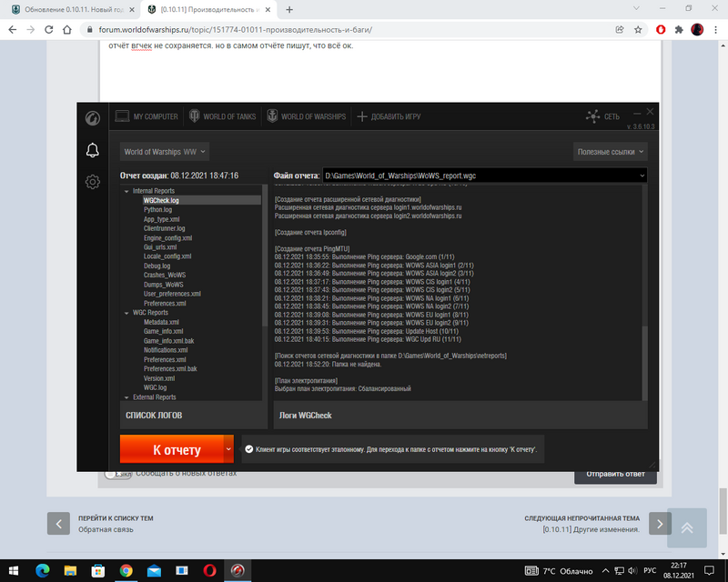This screenshot has height=582, width=728.
Task: Select Clientrunner.log in the log list
Action: coord(165,228)
